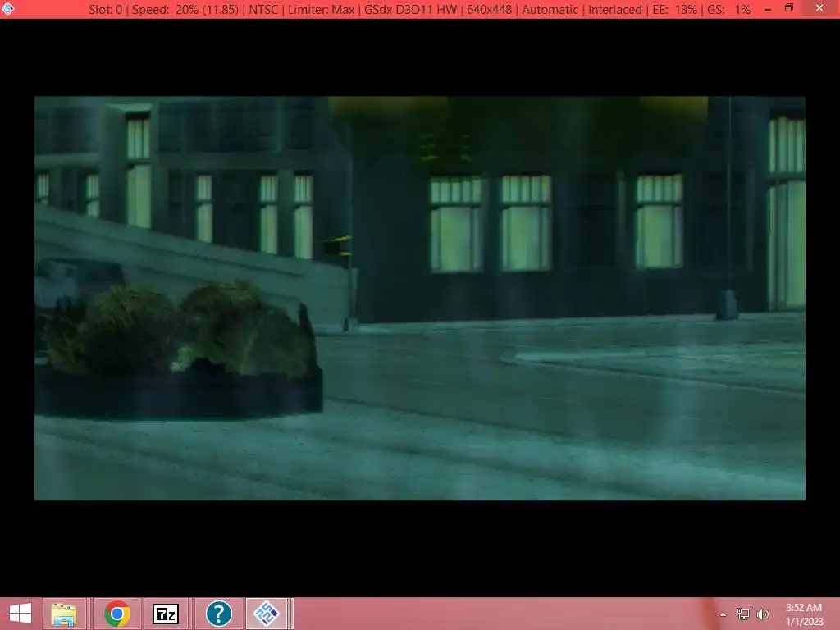
Task: Open the Help question mark app
Action: pyautogui.click(x=218, y=614)
